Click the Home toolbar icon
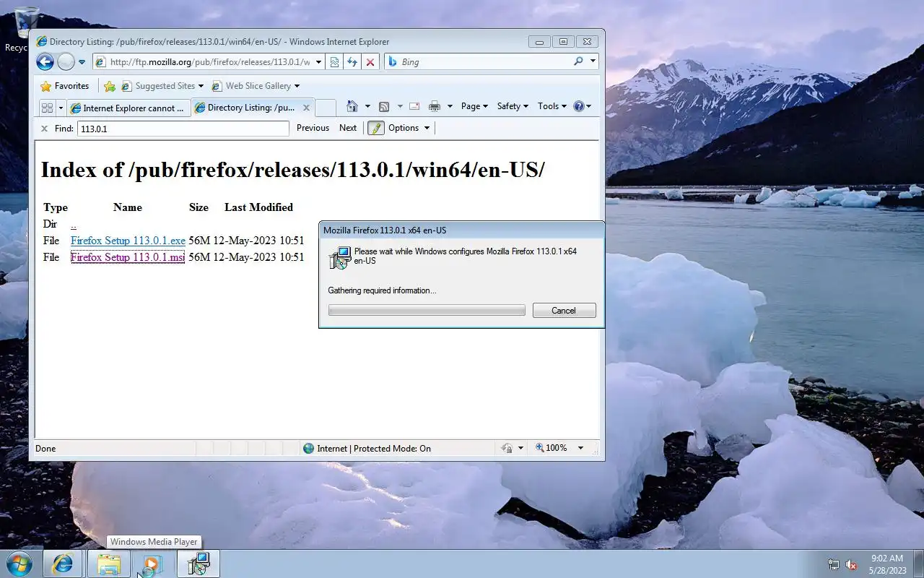 point(352,106)
